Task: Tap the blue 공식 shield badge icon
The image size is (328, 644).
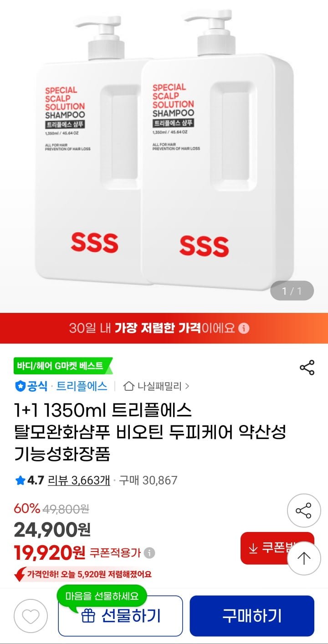Action: [x=20, y=387]
